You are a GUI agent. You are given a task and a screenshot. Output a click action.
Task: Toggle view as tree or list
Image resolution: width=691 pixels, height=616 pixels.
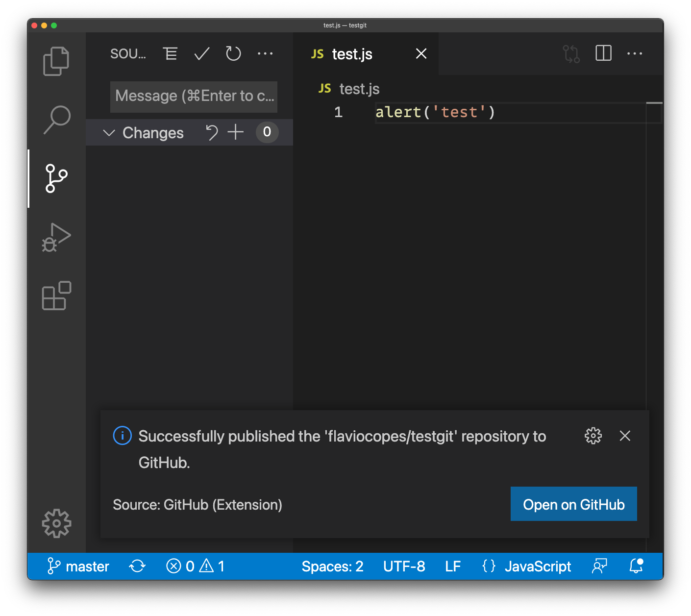pos(170,54)
